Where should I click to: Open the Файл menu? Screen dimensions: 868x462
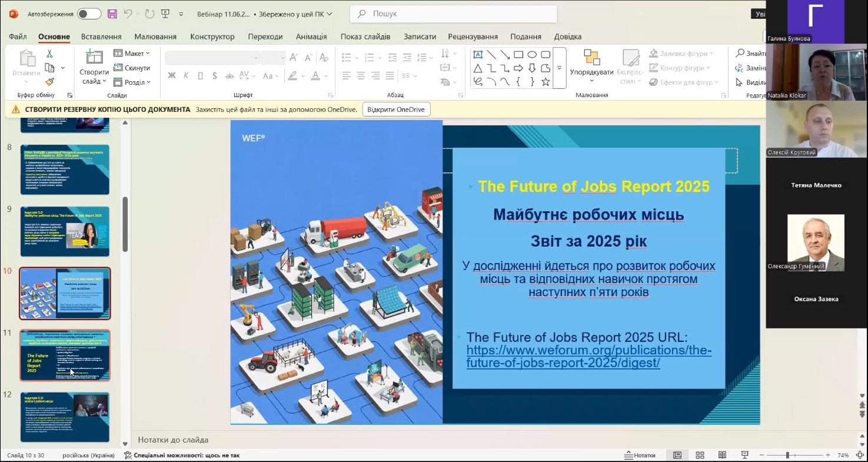pos(18,36)
